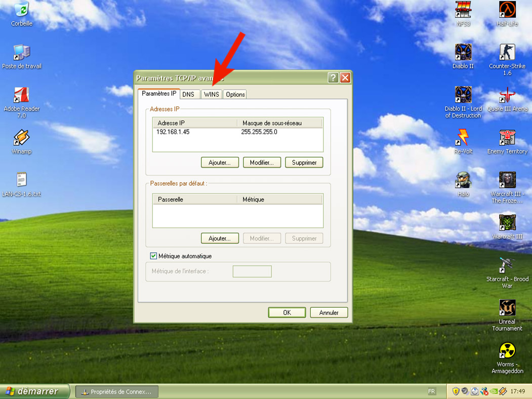
Task: Select the Half-Life desktop icon
Action: click(x=507, y=10)
